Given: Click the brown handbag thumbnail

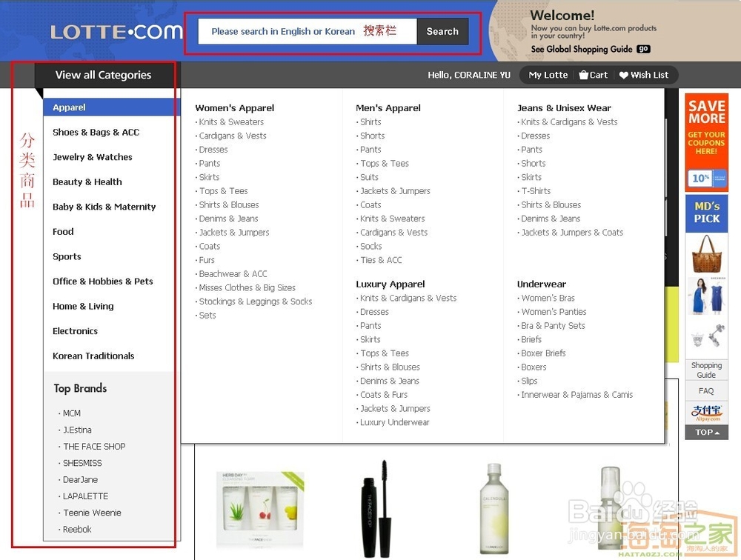Looking at the screenshot, I should (706, 254).
